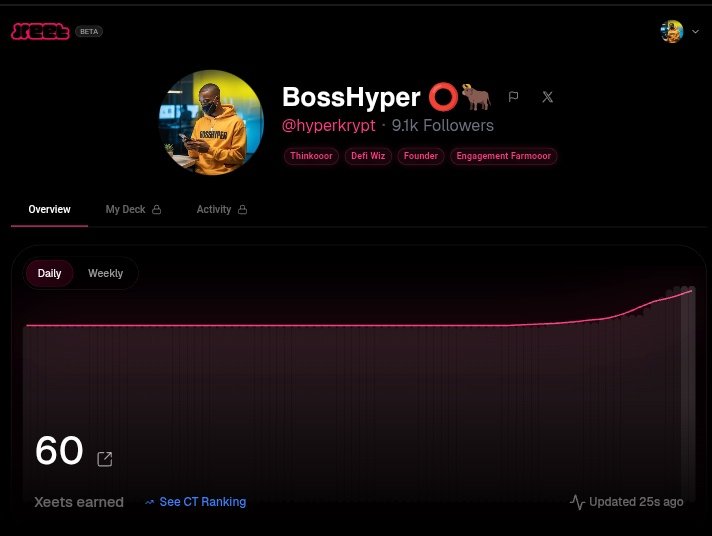The height and width of the screenshot is (536, 712).
Task: Click the trend arrow icon before See CT Ranking
Action: tap(149, 502)
